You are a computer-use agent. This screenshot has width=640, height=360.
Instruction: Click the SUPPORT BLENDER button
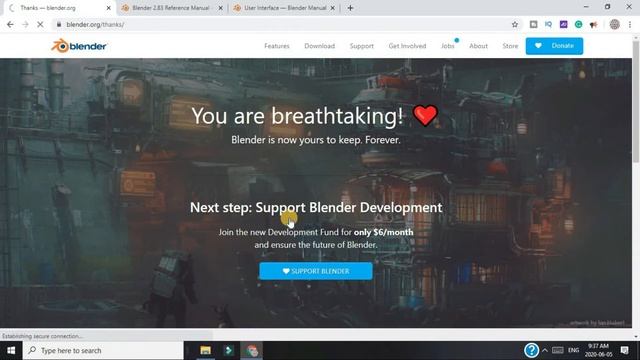(316, 271)
